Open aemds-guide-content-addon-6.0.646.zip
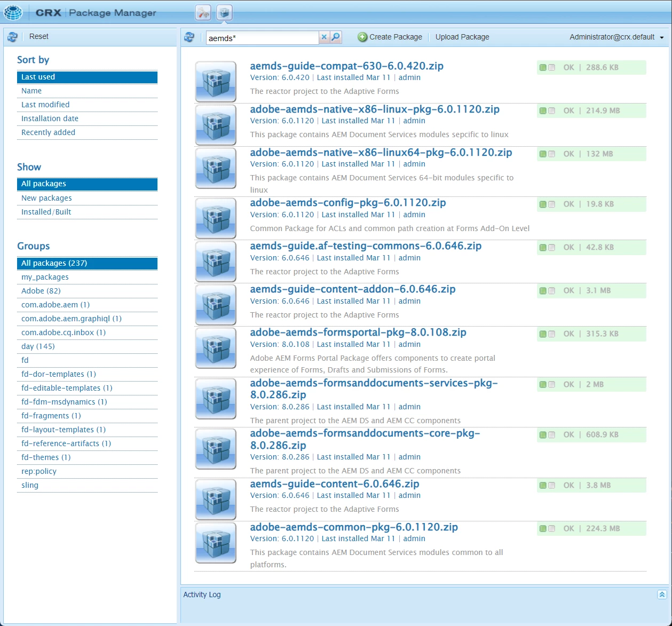The image size is (672, 626). pyautogui.click(x=353, y=289)
